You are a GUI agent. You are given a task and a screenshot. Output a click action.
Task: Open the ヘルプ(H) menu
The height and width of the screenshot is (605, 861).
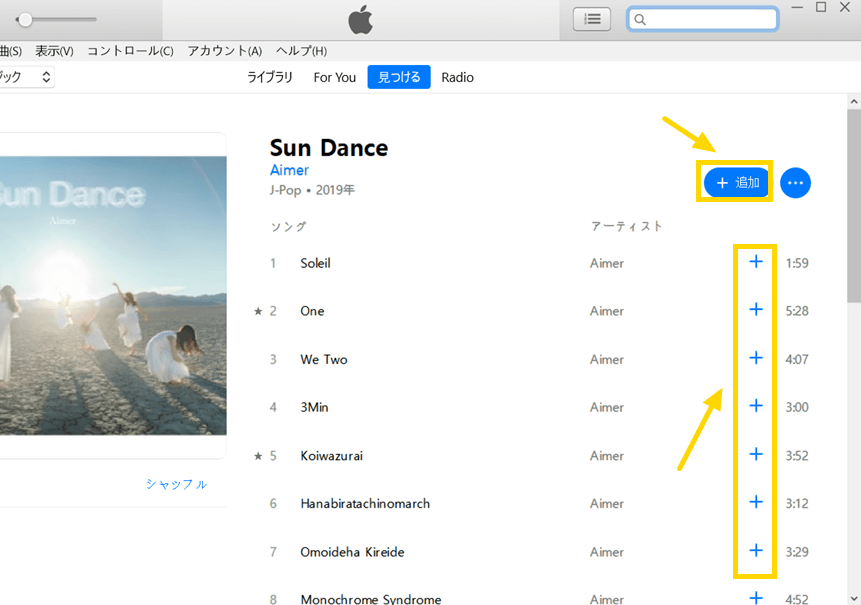click(301, 51)
